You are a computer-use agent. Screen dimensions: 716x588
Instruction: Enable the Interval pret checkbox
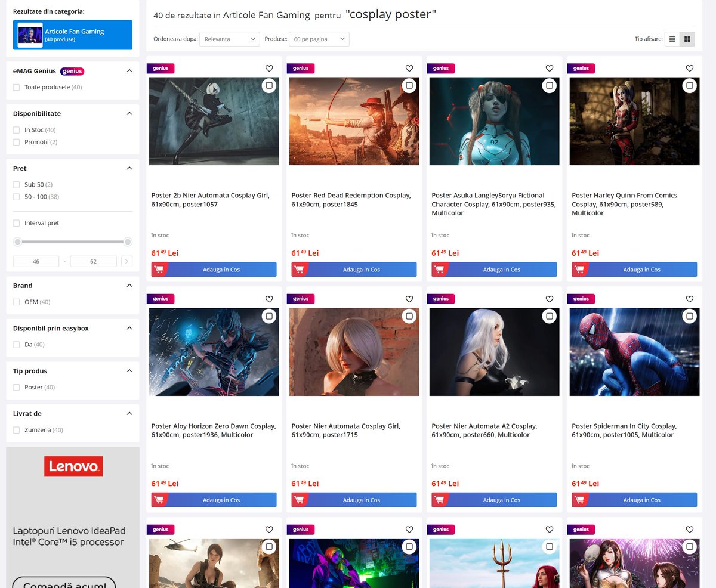pyautogui.click(x=17, y=223)
